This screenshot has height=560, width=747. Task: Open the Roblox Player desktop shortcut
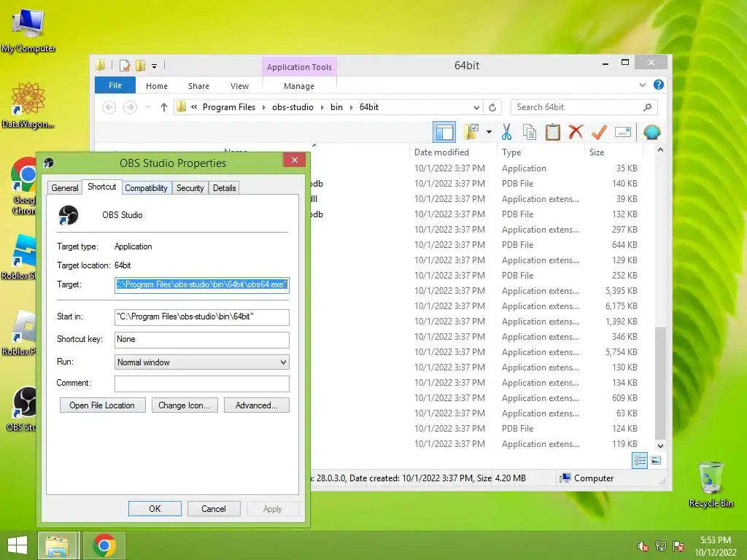tap(20, 332)
